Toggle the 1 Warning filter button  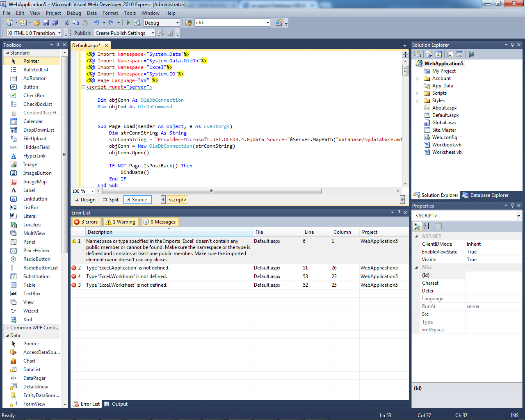pyautogui.click(x=121, y=222)
